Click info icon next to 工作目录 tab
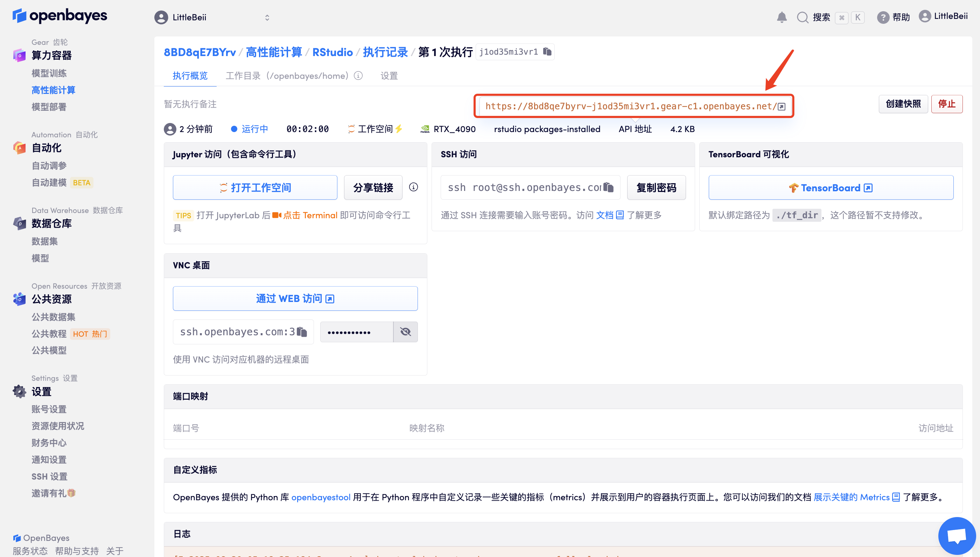 358,76
